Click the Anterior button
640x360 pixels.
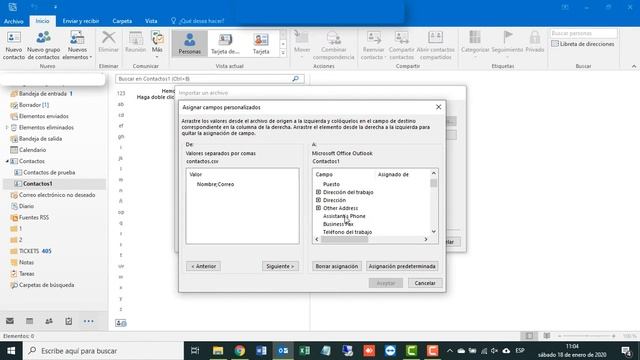pos(203,266)
